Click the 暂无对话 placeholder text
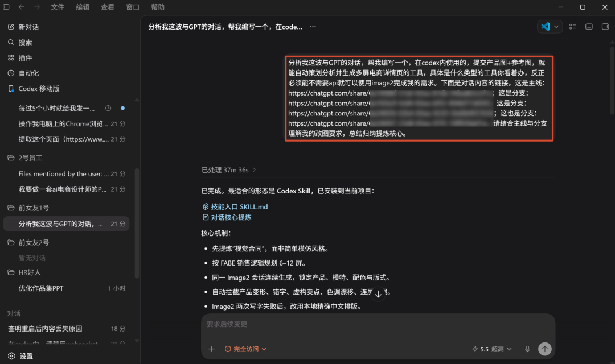This screenshot has height=364, width=615. tap(32, 258)
